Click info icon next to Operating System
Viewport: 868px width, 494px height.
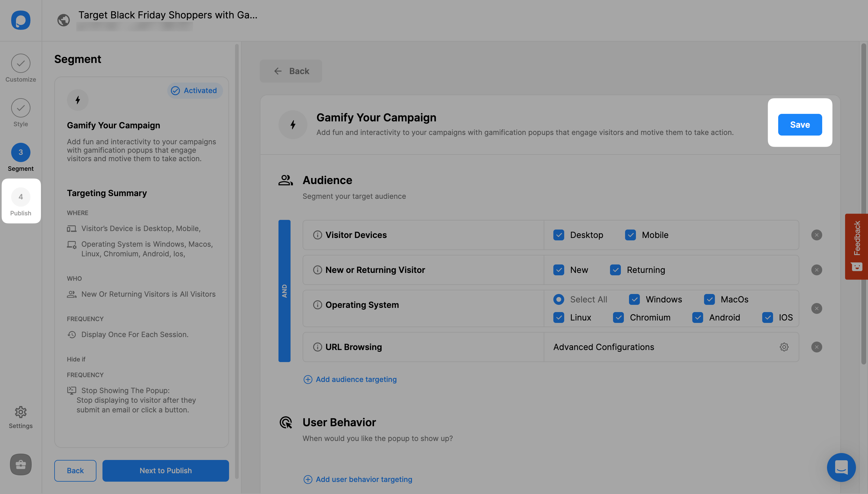pyautogui.click(x=317, y=305)
